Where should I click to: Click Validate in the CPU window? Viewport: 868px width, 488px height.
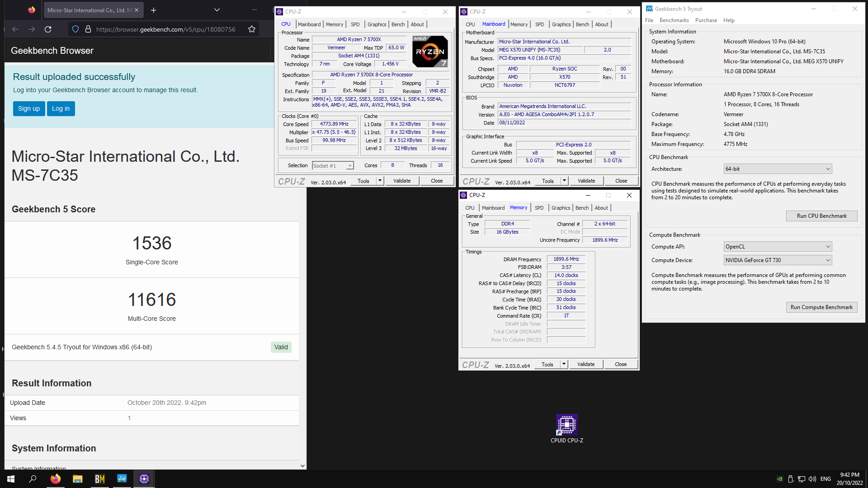[402, 181]
